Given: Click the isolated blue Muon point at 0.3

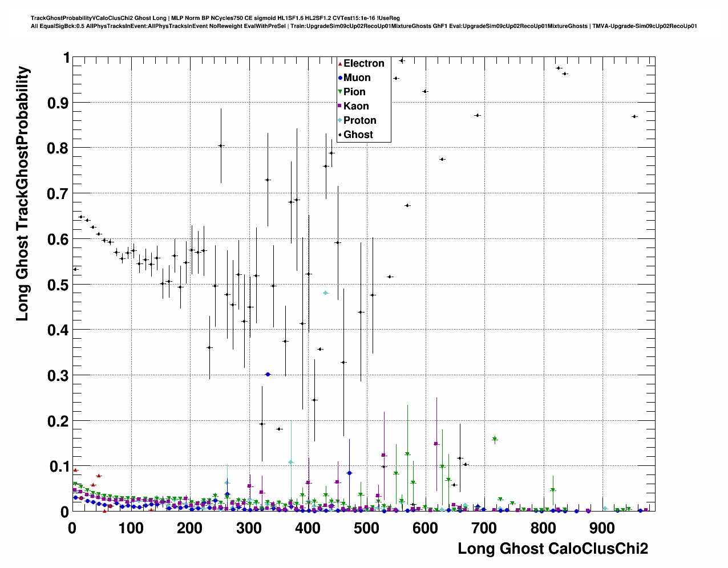Looking at the screenshot, I should tap(268, 374).
